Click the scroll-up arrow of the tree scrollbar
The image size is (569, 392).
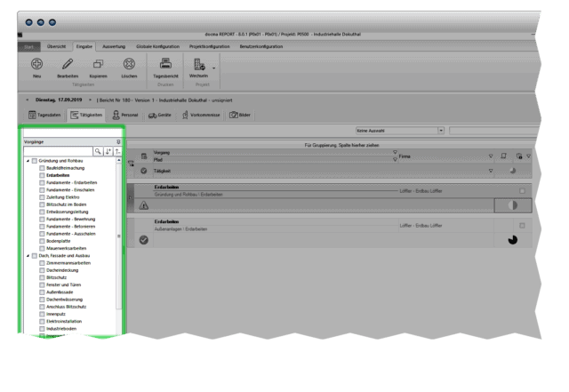pyautogui.click(x=118, y=160)
